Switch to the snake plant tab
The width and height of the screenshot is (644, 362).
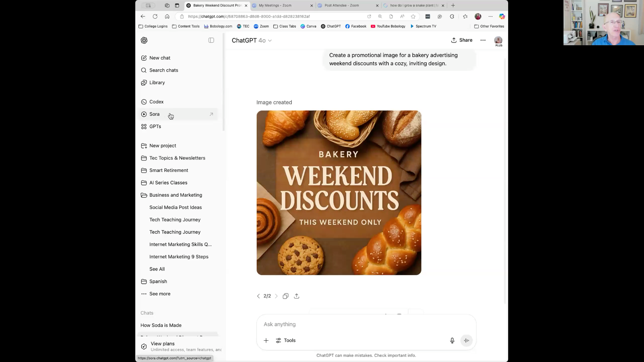(x=413, y=5)
